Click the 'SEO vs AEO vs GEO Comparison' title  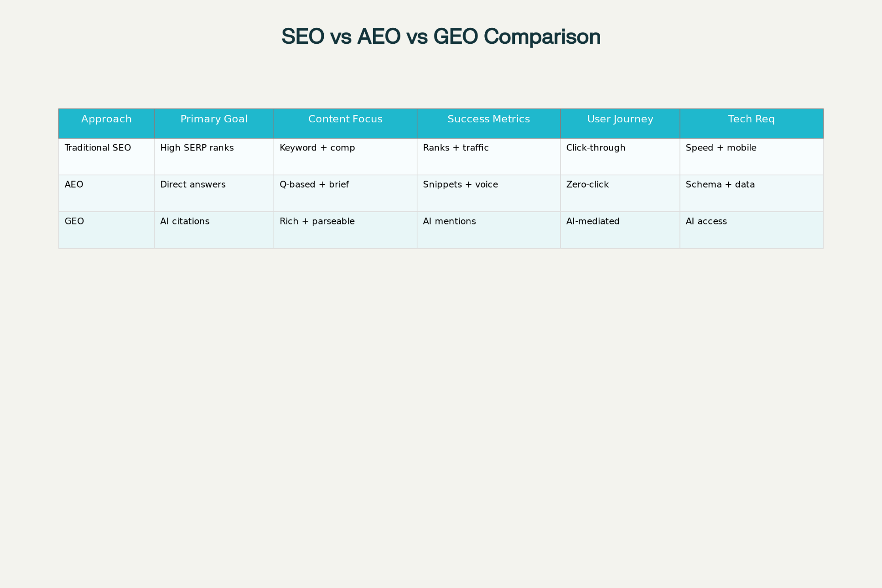[441, 36]
